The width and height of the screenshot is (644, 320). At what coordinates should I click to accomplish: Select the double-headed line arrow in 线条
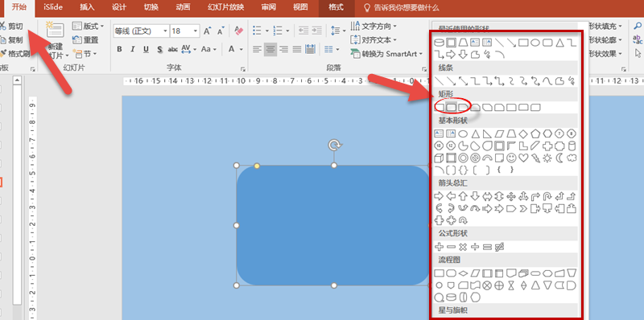(x=464, y=81)
